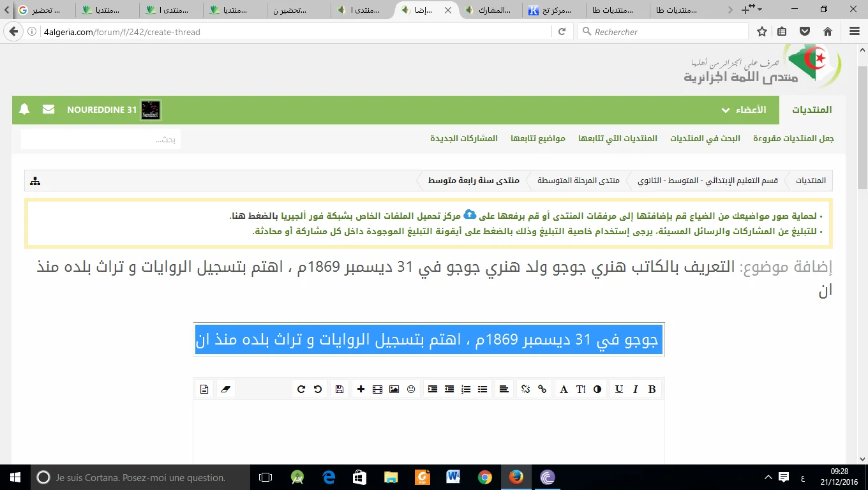The width and height of the screenshot is (868, 490).
Task: Toggle italic formatting in the editor
Action: point(636,389)
